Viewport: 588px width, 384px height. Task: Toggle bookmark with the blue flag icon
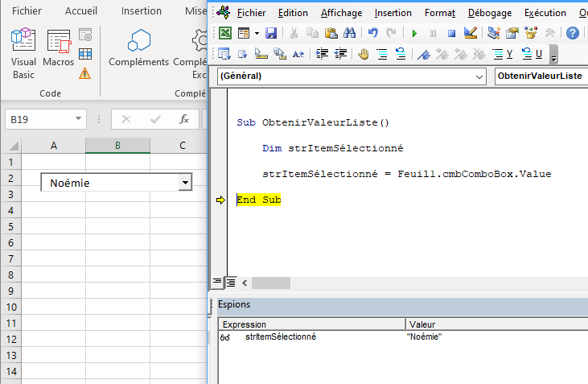click(x=424, y=54)
